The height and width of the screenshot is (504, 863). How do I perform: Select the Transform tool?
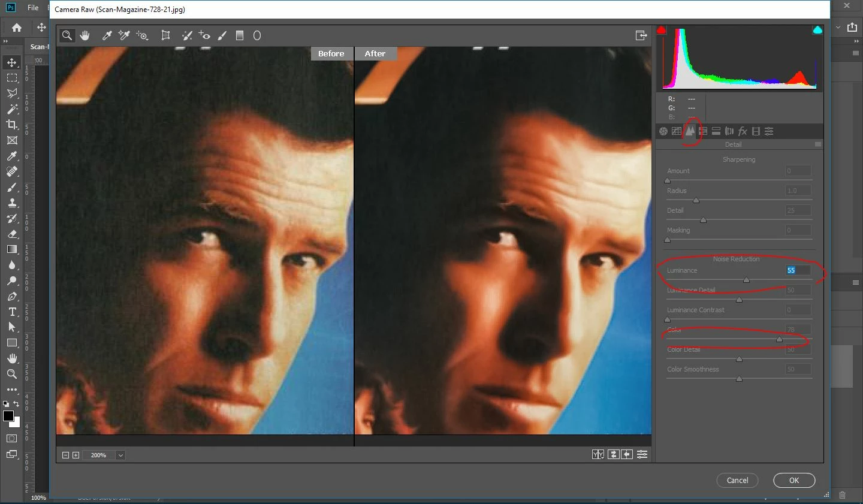166,35
